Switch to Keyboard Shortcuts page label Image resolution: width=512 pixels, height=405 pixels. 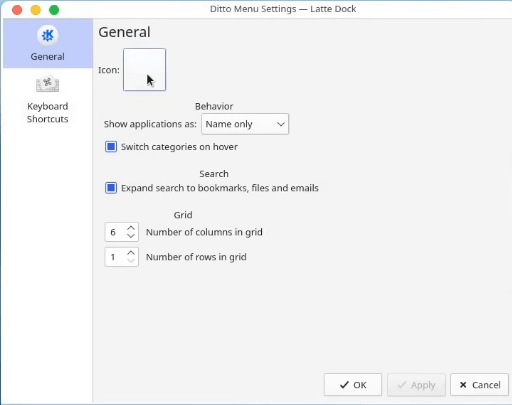click(48, 113)
